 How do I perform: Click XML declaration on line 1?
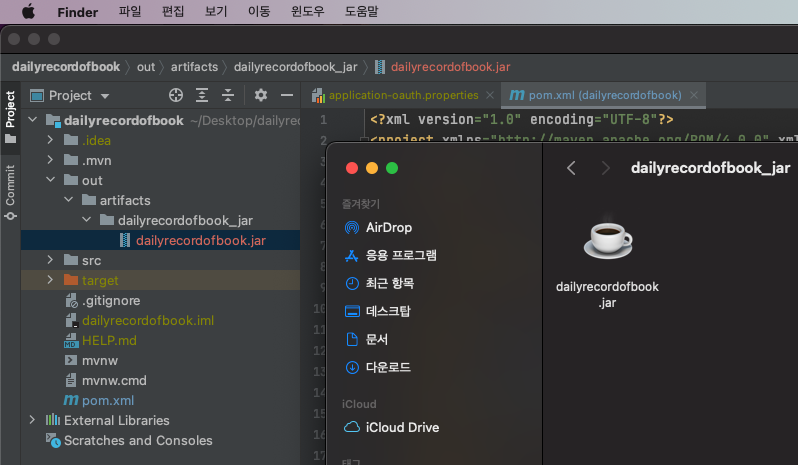(x=522, y=120)
